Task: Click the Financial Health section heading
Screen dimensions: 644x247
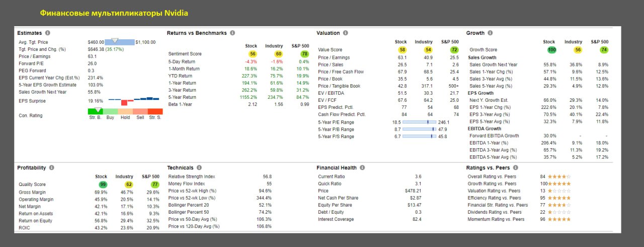Action: tap(337, 167)
